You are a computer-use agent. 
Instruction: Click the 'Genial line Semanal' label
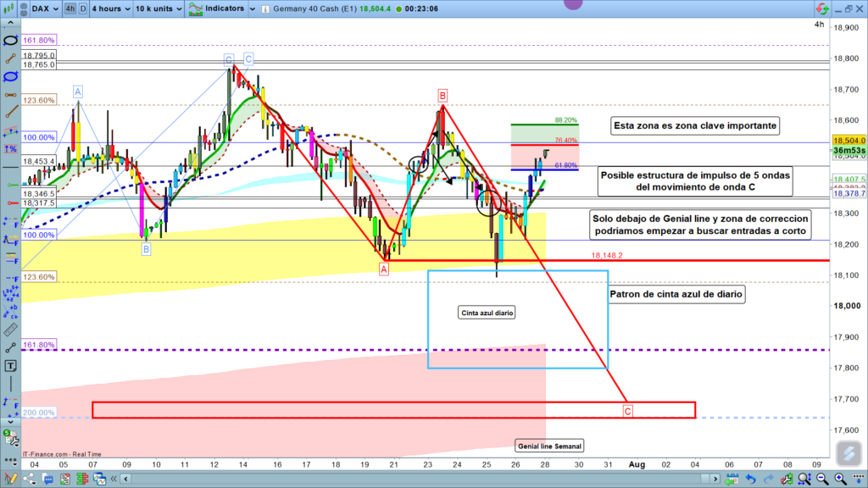click(549, 446)
